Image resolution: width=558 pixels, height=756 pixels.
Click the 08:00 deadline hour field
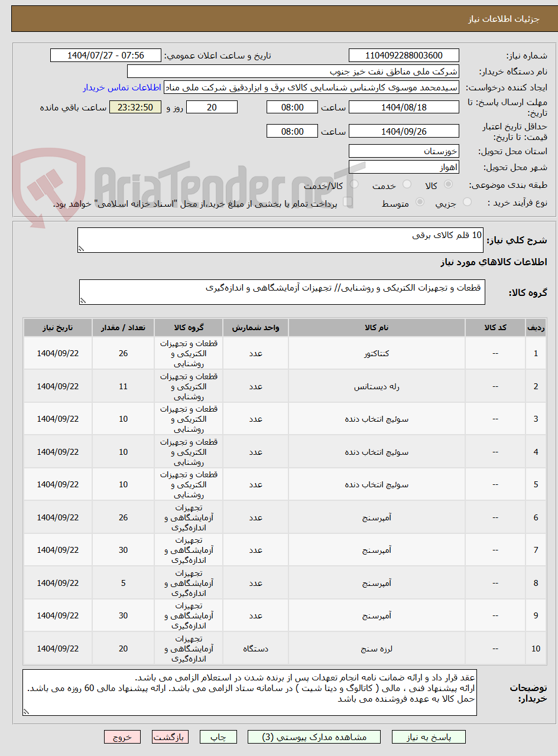point(292,107)
